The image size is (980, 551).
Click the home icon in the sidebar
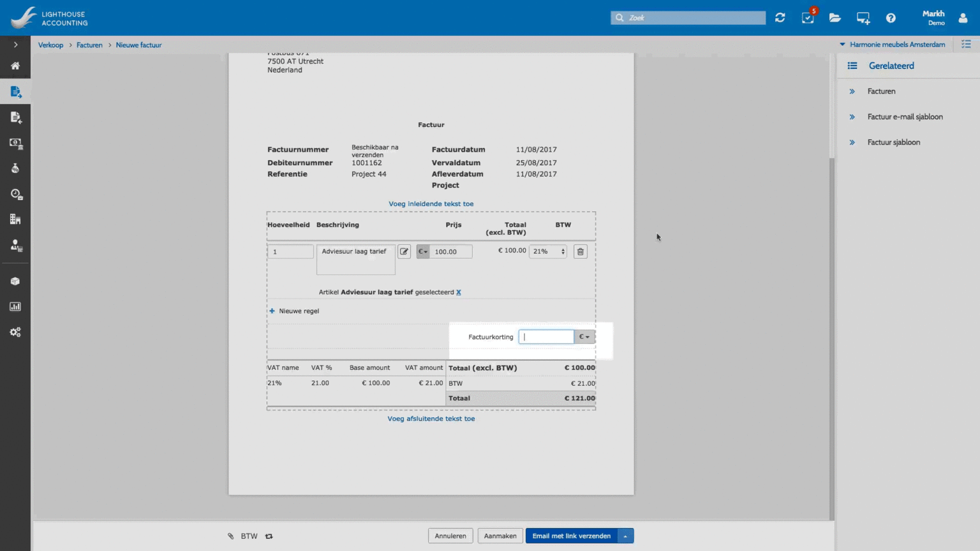pos(15,66)
